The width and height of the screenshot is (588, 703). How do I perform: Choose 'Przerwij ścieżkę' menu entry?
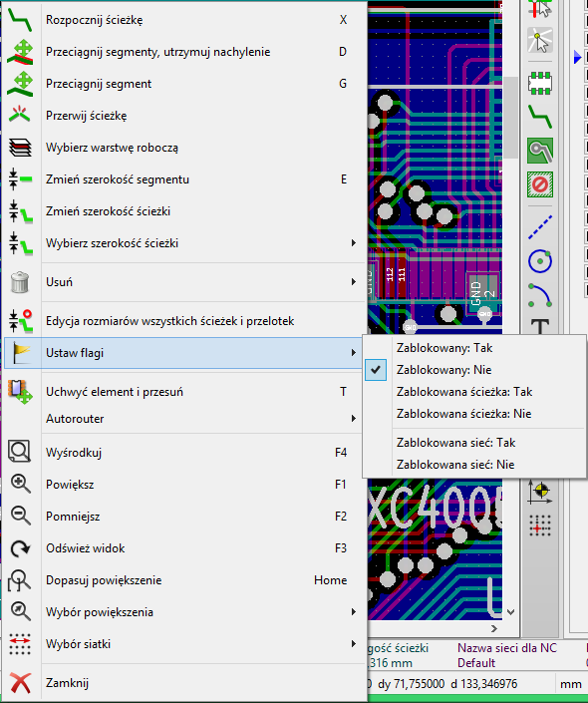coord(182,116)
